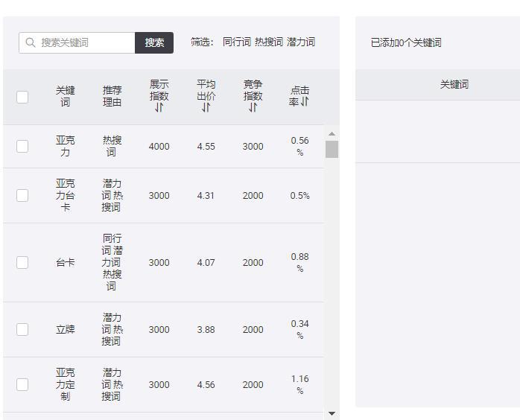Sort by 点击率 column arrows
Image resolution: width=520 pixels, height=420 pixels.
tap(305, 102)
